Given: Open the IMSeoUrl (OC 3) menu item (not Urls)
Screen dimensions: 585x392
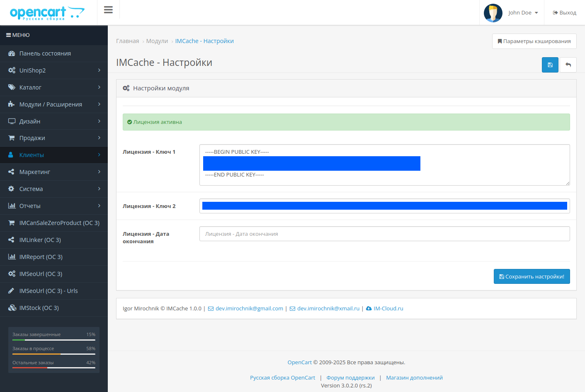Looking at the screenshot, I should [54, 274].
